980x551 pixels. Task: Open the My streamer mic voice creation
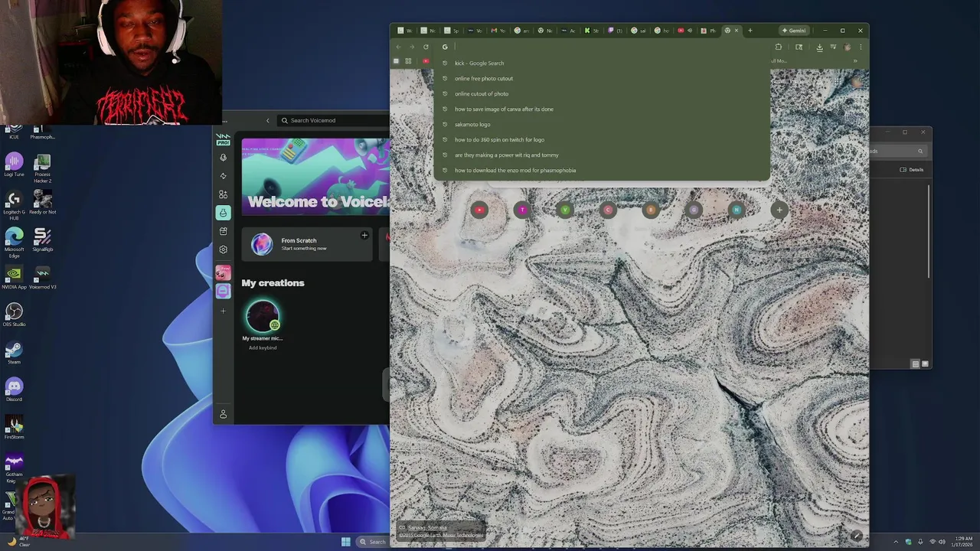tap(263, 315)
